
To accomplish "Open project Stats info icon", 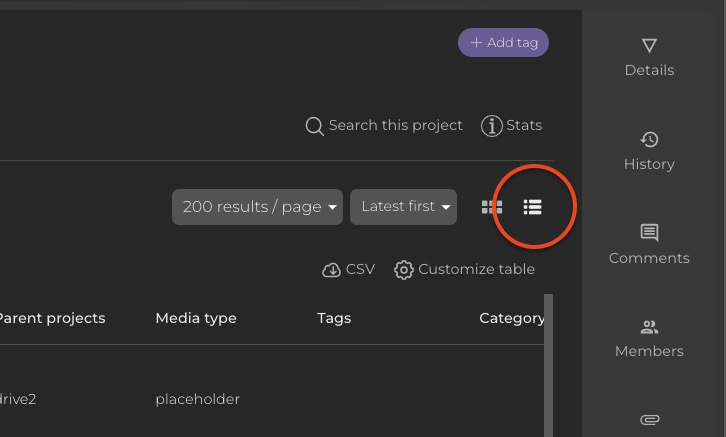I will pos(492,126).
